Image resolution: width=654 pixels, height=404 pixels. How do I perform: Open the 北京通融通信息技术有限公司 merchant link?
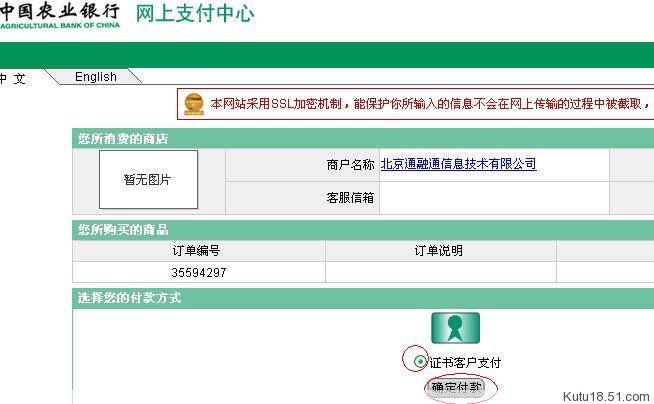(x=458, y=164)
